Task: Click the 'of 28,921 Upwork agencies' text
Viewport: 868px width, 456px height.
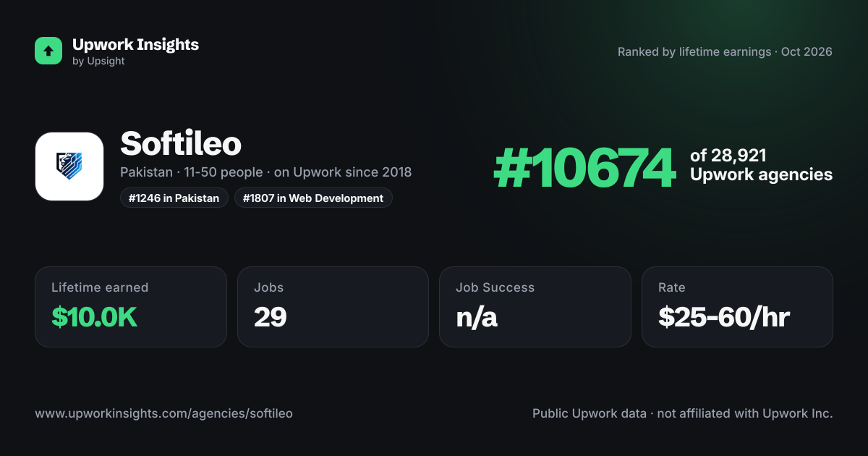Action: coord(761,165)
